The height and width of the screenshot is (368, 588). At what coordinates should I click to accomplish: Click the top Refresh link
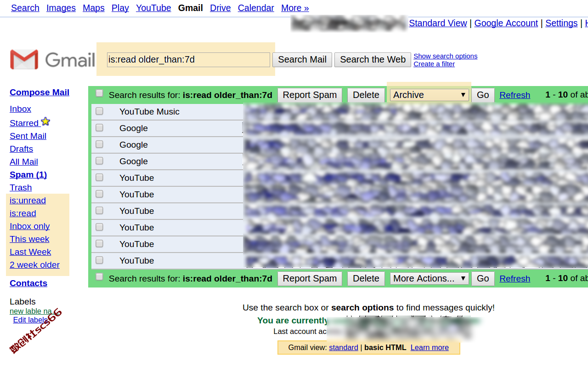point(515,95)
